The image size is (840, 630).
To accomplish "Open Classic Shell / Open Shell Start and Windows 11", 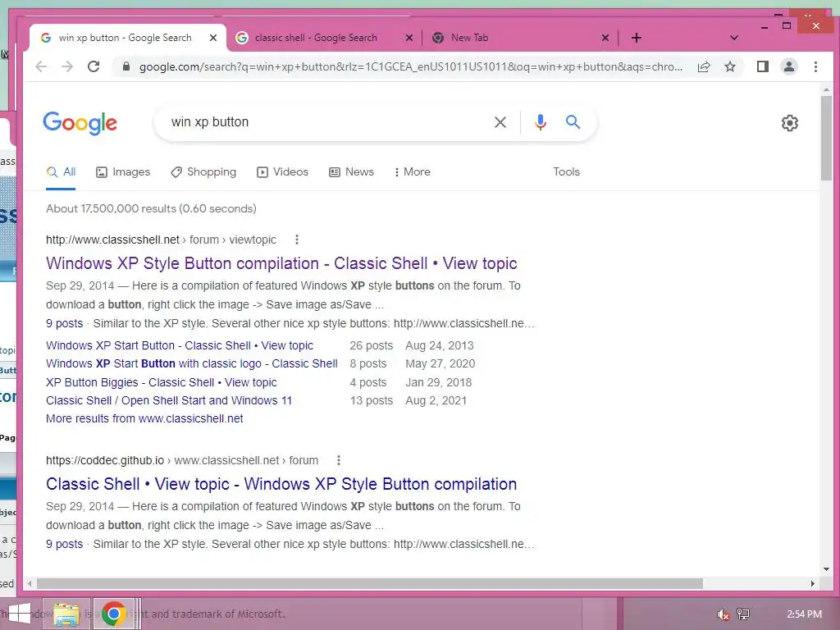I will (x=169, y=400).
